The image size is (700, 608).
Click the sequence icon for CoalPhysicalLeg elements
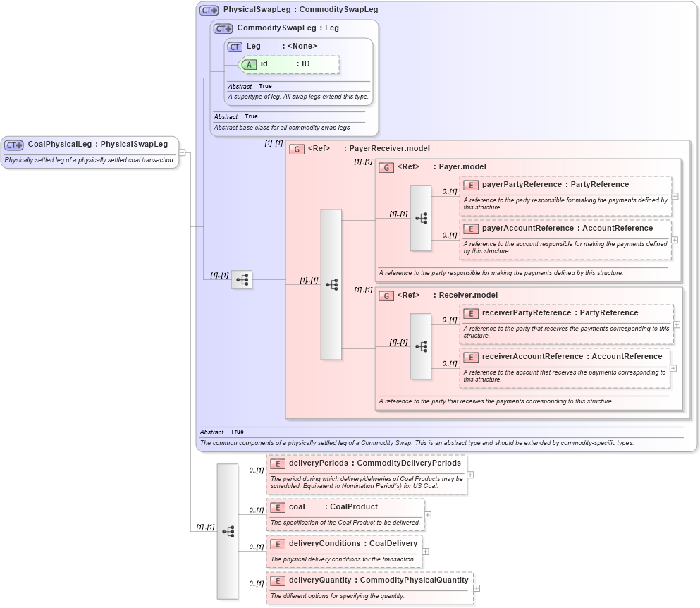228,531
